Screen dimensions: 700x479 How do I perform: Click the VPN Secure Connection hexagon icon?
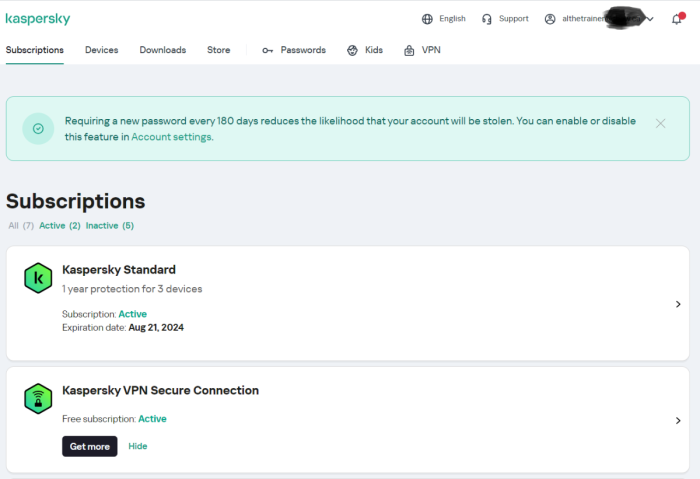point(38,398)
